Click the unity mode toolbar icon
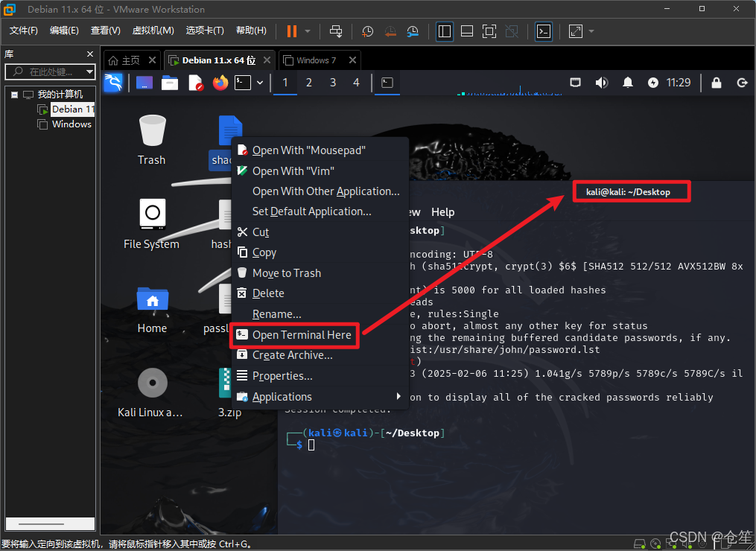Image resolution: width=756 pixels, height=551 pixels. point(512,31)
